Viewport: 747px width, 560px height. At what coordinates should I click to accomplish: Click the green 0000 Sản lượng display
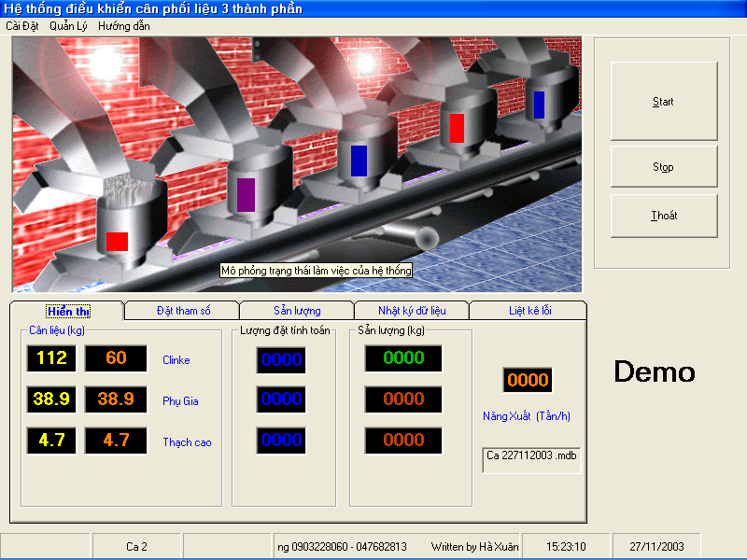[x=403, y=358]
